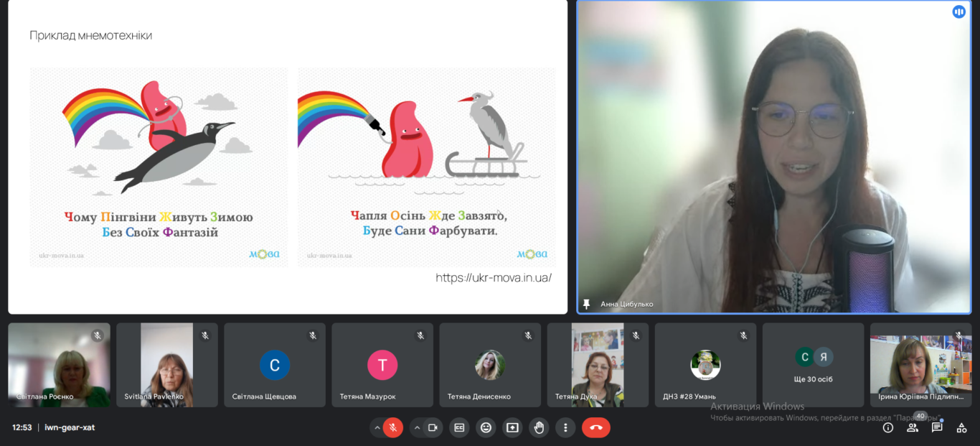Click the present screen icon
Image resolution: width=980 pixels, height=446 pixels.
tap(512, 427)
